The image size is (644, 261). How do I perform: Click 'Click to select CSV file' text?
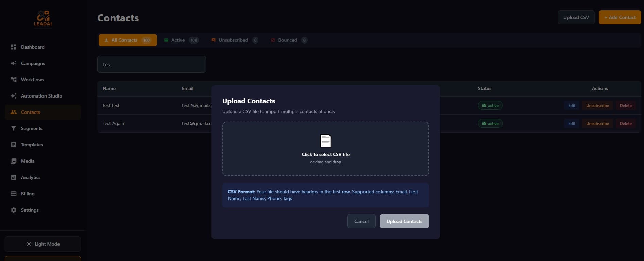point(326,154)
